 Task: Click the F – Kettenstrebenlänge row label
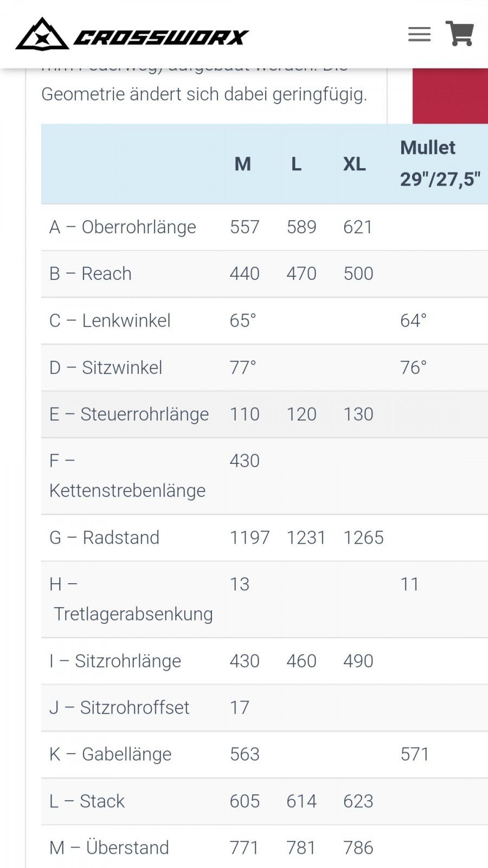127,476
